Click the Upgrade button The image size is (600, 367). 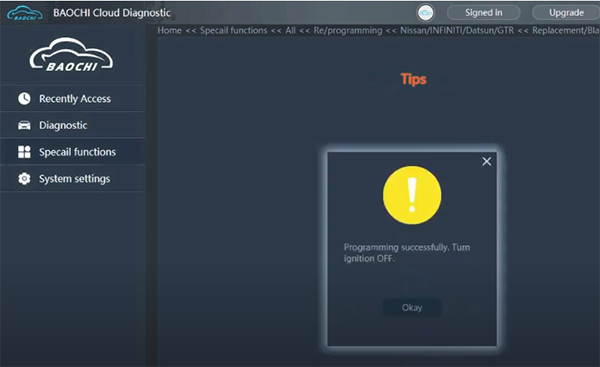566,13
